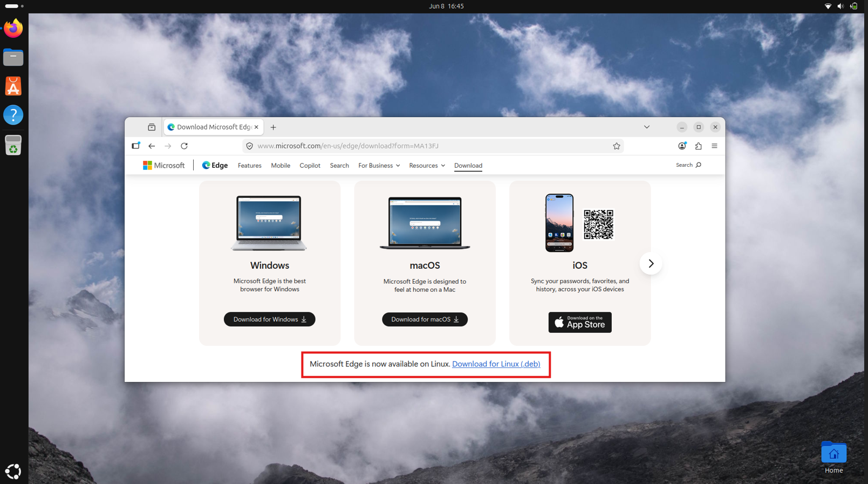Open recent browsing tabs view icon
The image size is (868, 484).
pyautogui.click(x=152, y=127)
